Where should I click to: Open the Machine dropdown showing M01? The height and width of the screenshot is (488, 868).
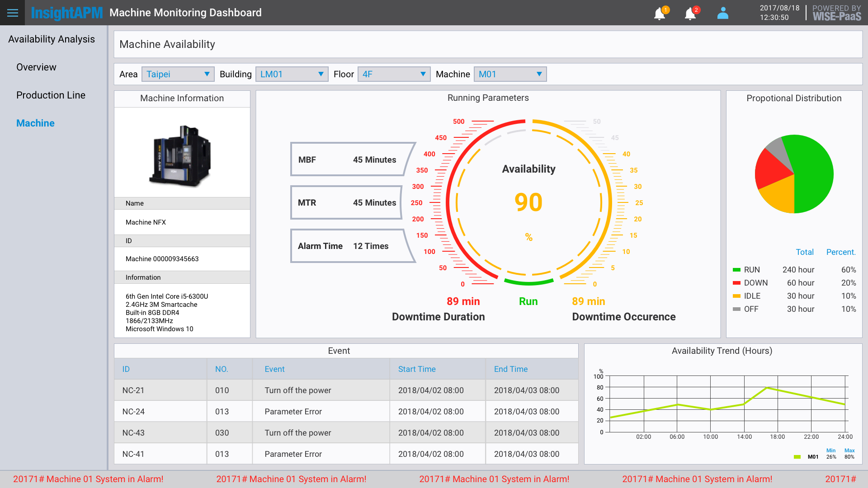(510, 74)
